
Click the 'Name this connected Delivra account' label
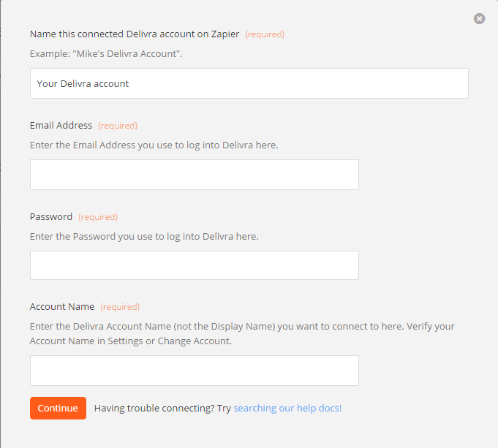click(x=135, y=34)
